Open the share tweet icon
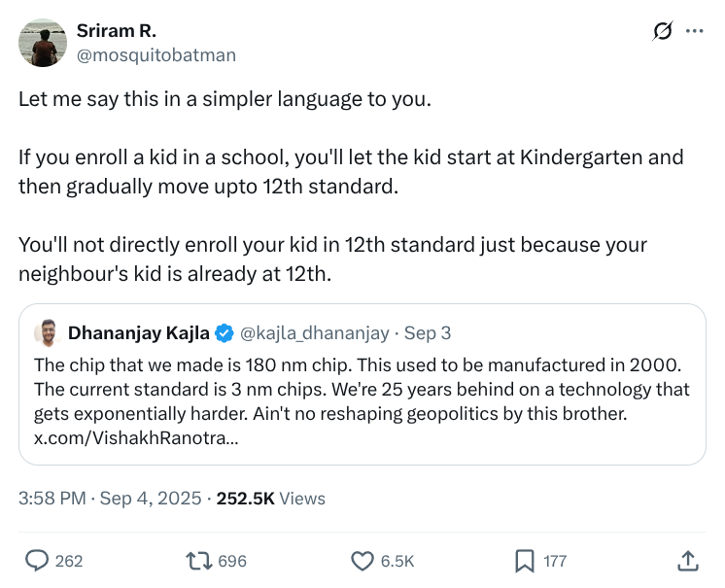The image size is (725, 588). (687, 561)
